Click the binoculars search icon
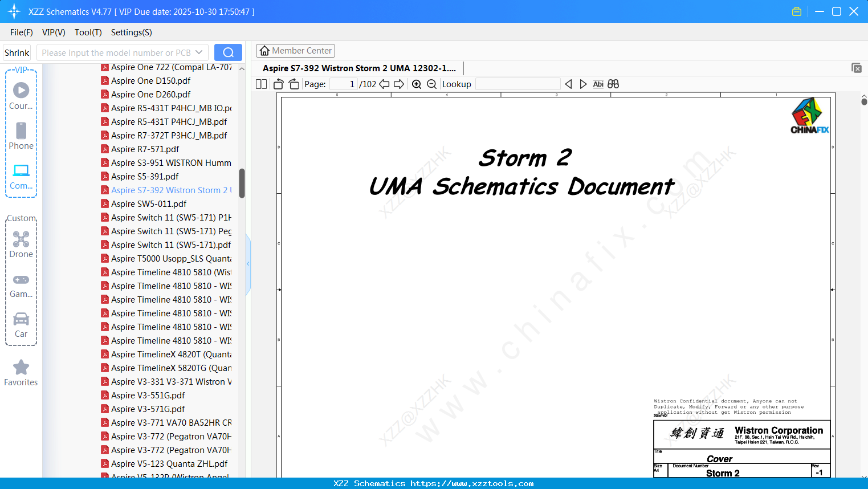Viewport: 868px width, 489px height. 613,84
